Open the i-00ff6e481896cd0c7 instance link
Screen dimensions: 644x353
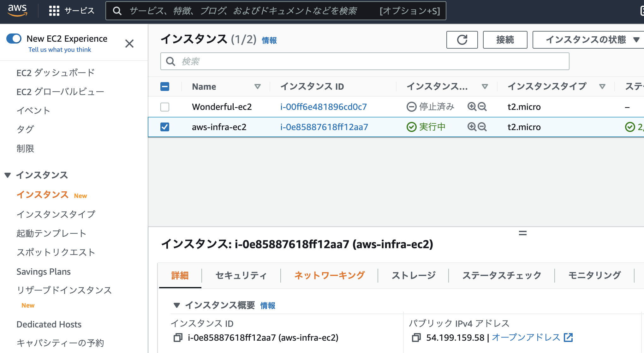coord(324,107)
